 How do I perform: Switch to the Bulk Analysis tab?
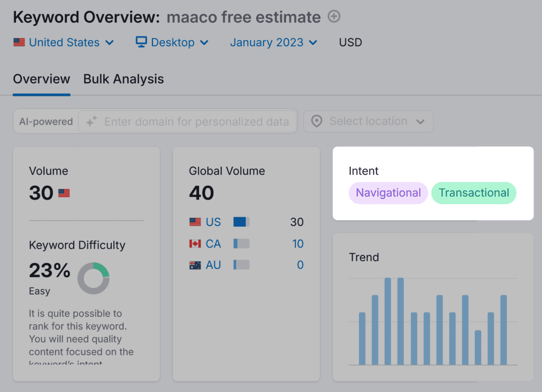click(123, 79)
